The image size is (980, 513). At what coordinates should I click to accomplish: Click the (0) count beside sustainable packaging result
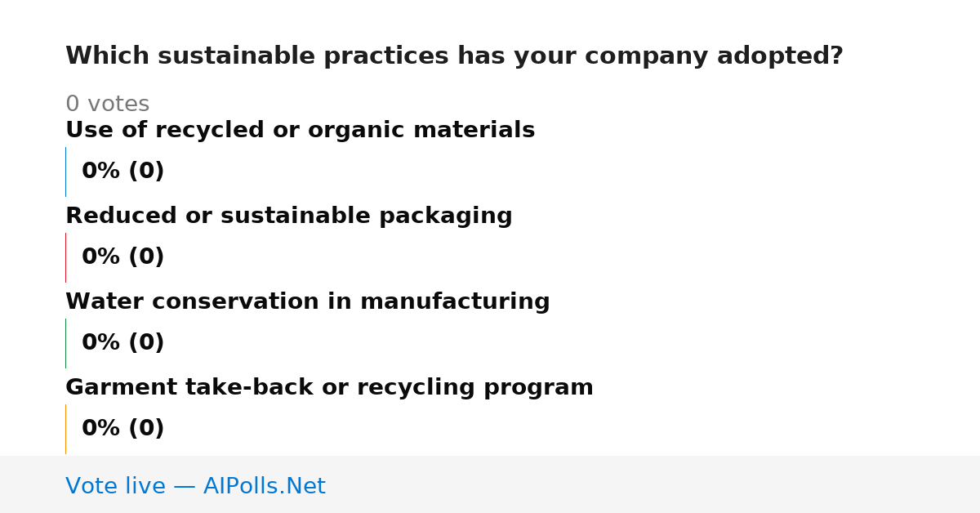pos(146,257)
